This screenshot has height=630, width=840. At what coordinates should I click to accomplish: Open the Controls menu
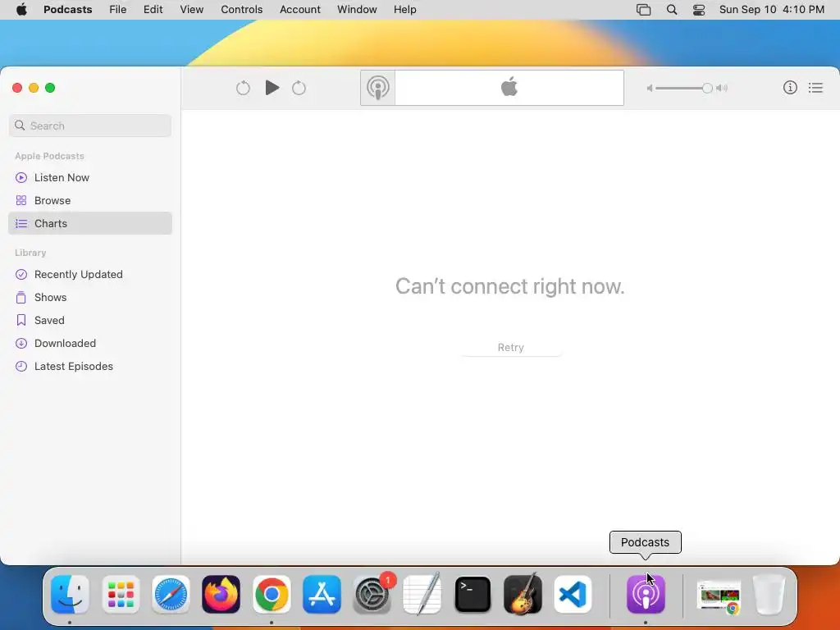click(242, 9)
